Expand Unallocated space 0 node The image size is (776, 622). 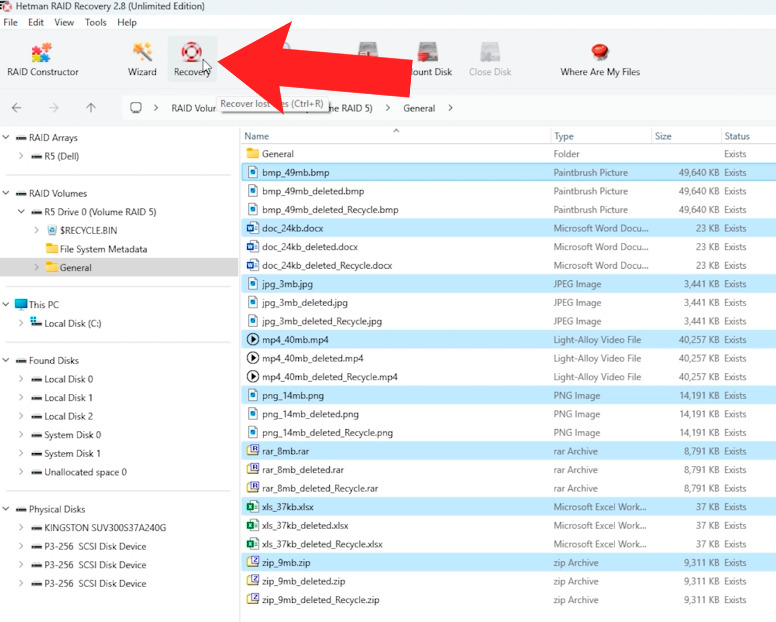click(21, 472)
